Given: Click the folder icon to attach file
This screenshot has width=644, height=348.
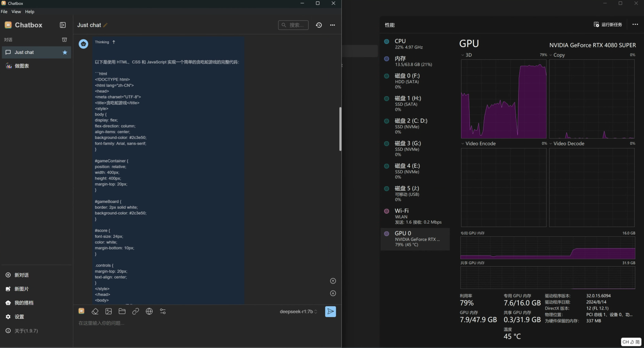Looking at the screenshot, I should [122, 311].
